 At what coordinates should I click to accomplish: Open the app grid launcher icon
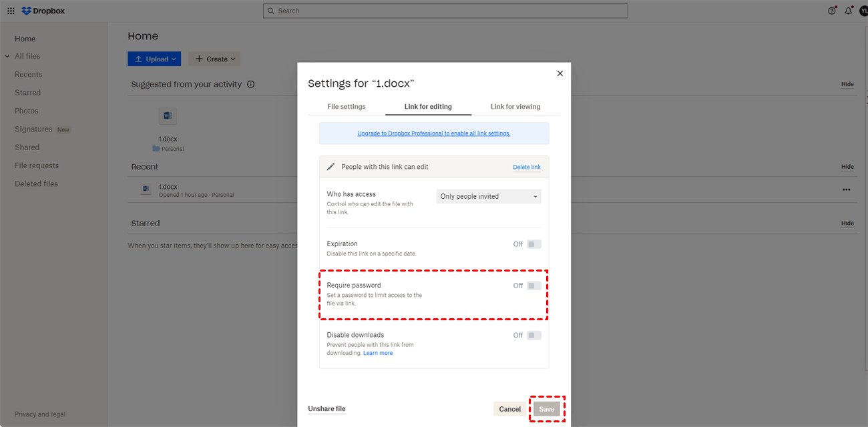click(11, 11)
